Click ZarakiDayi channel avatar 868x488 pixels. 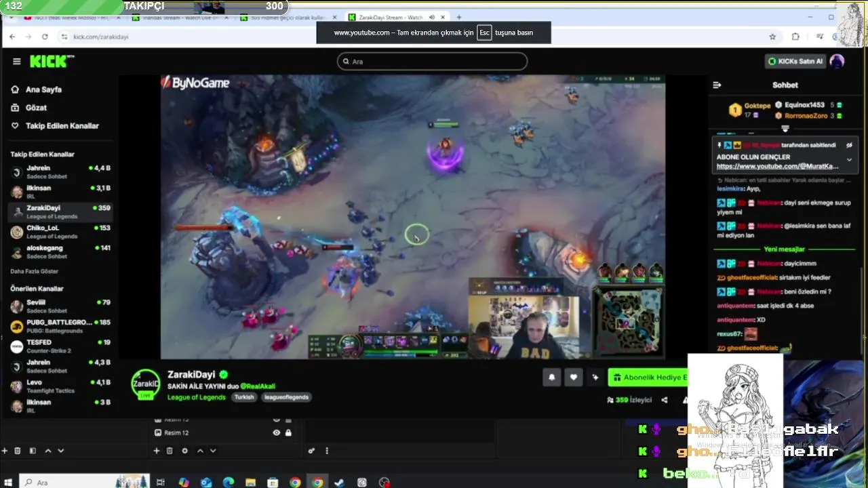click(145, 384)
